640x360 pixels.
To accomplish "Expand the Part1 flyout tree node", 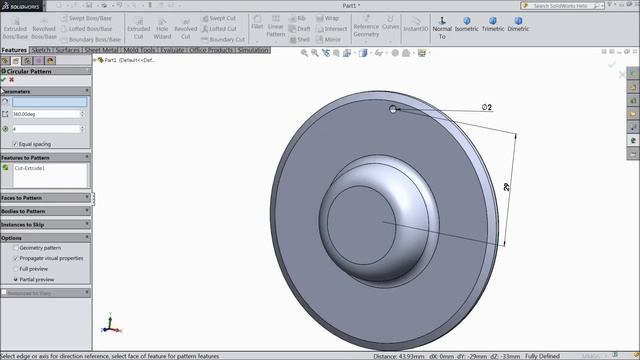I will coord(96,60).
